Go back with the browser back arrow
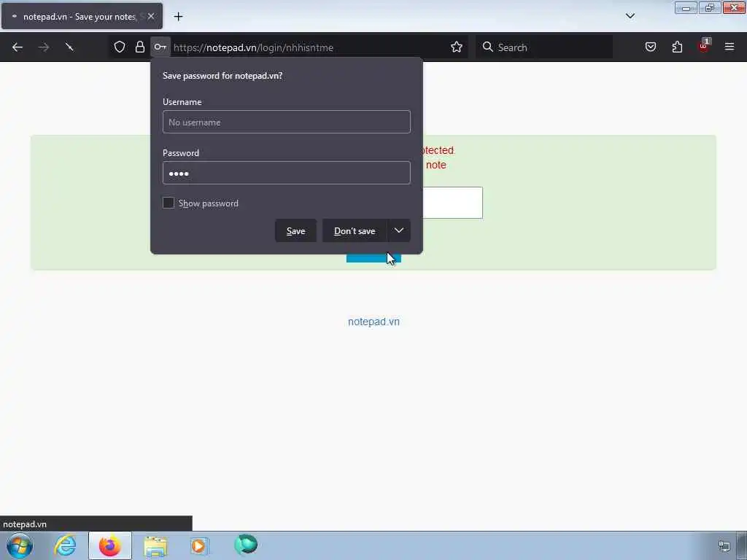The image size is (747, 560). pyautogui.click(x=18, y=47)
